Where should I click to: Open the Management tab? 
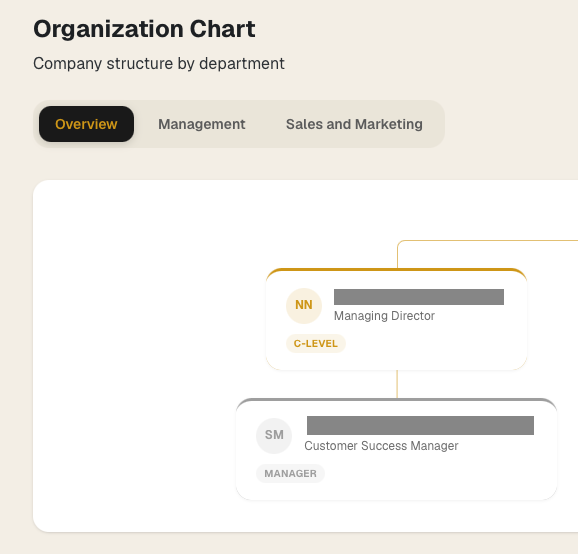(202, 124)
